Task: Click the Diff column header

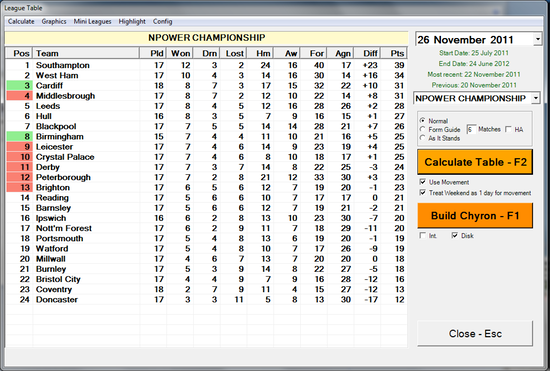Action: [367, 53]
